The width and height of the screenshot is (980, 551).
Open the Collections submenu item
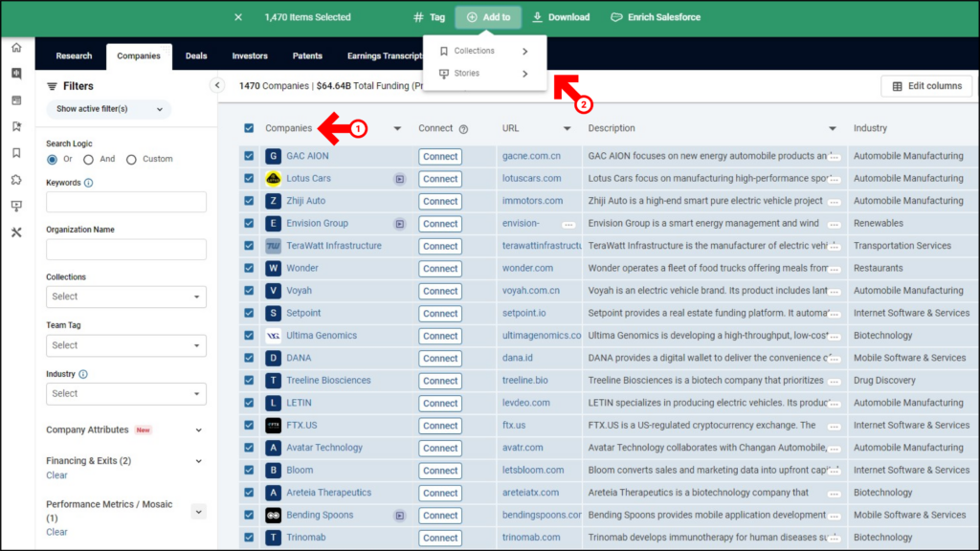[484, 51]
